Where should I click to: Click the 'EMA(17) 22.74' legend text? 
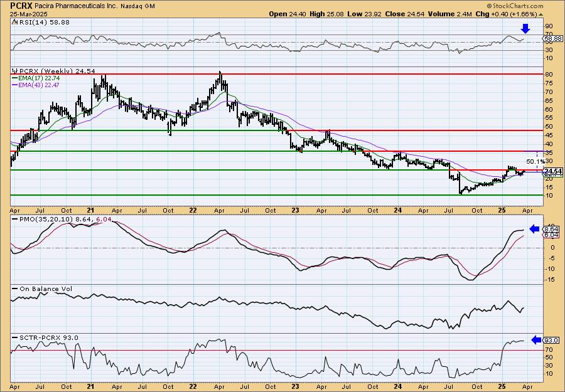(40, 78)
